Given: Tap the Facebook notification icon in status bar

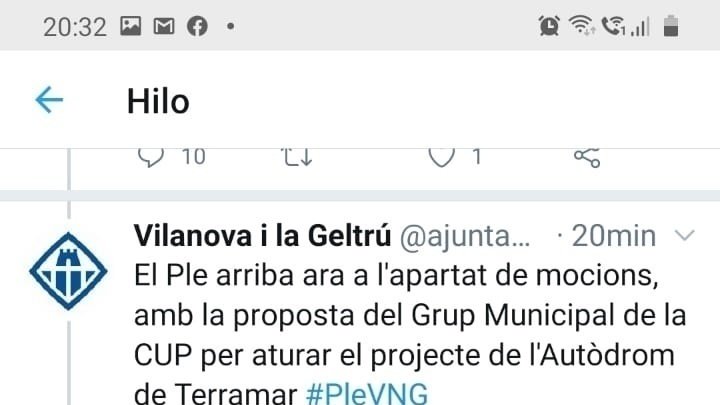Looking at the screenshot, I should point(197,26).
